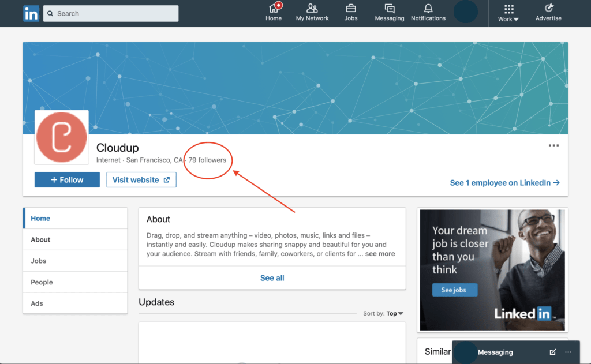Change the Sort by Top dropdown

[x=395, y=313]
